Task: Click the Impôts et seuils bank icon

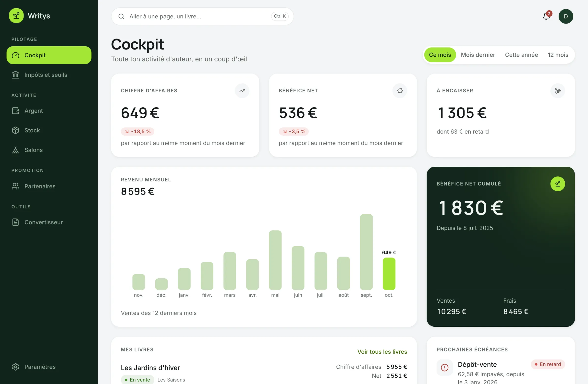Action: (16, 75)
